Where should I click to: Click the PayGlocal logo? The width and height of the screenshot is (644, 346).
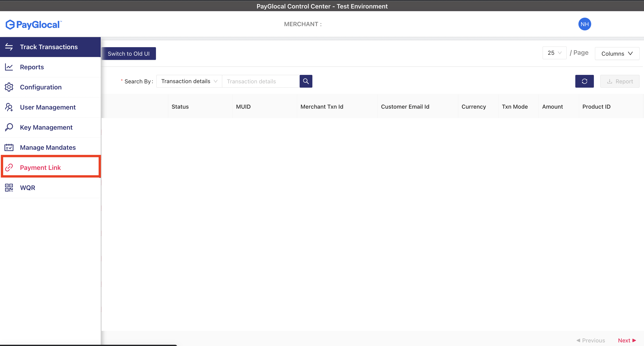34,24
